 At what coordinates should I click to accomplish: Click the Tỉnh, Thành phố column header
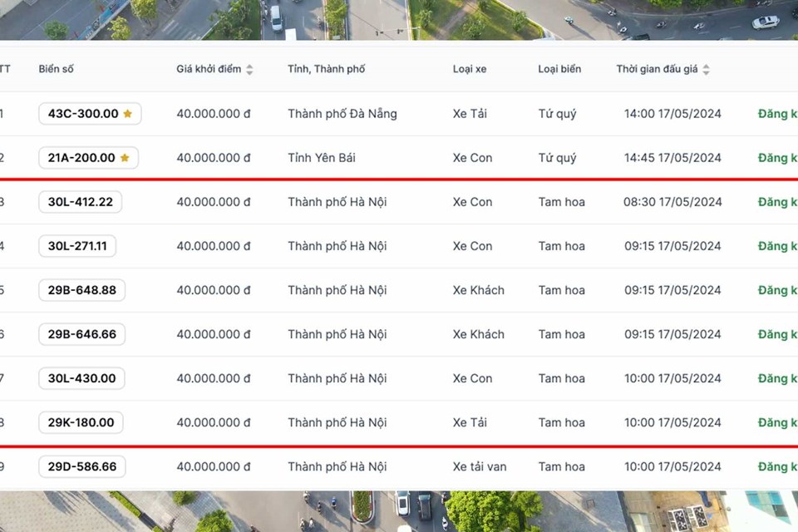tap(326, 69)
